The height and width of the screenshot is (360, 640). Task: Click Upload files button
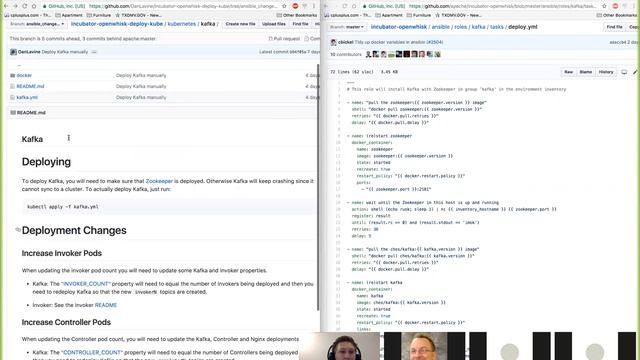[274, 24]
